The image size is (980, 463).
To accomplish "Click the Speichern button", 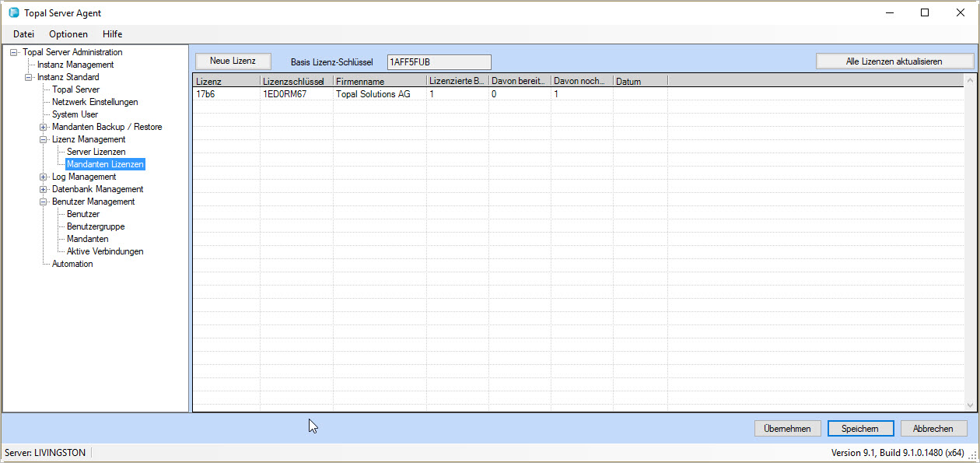I will click(x=859, y=429).
